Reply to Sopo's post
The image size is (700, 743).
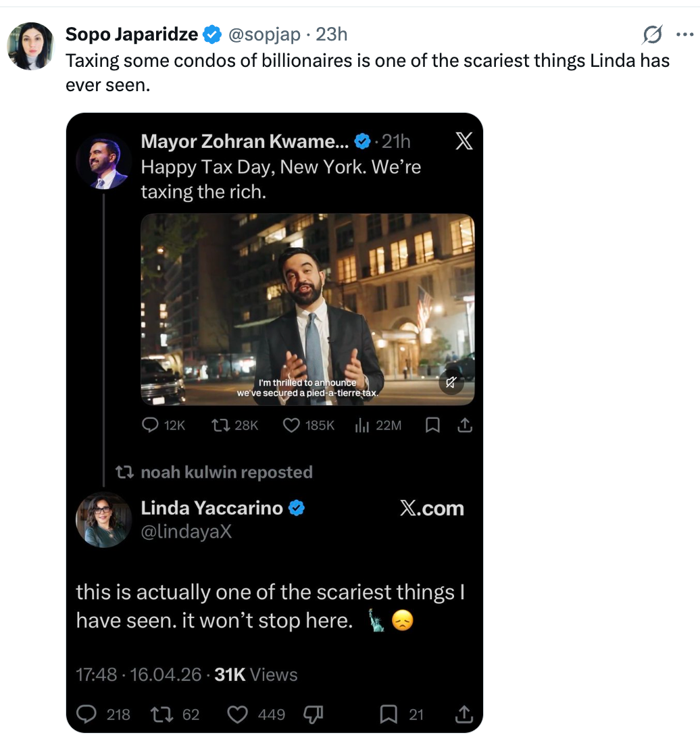[86, 714]
